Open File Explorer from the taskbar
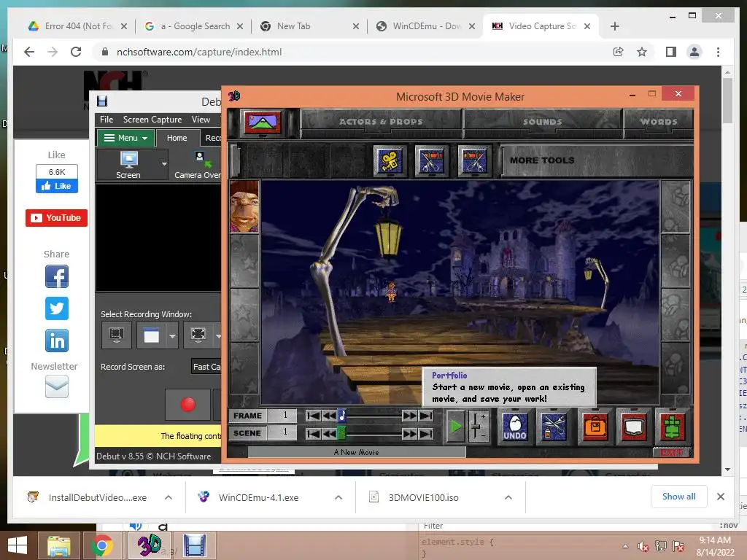Screen dimensions: 747x560 pos(58,545)
